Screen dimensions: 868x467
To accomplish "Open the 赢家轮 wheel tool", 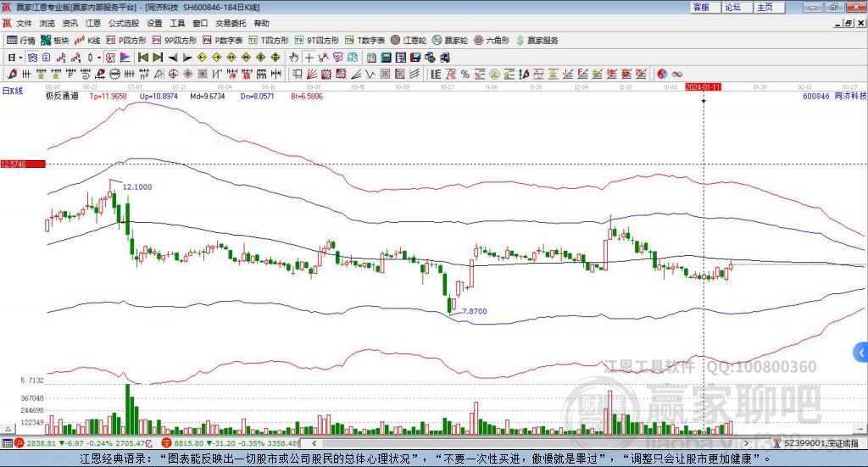I will pyautogui.click(x=449, y=41).
